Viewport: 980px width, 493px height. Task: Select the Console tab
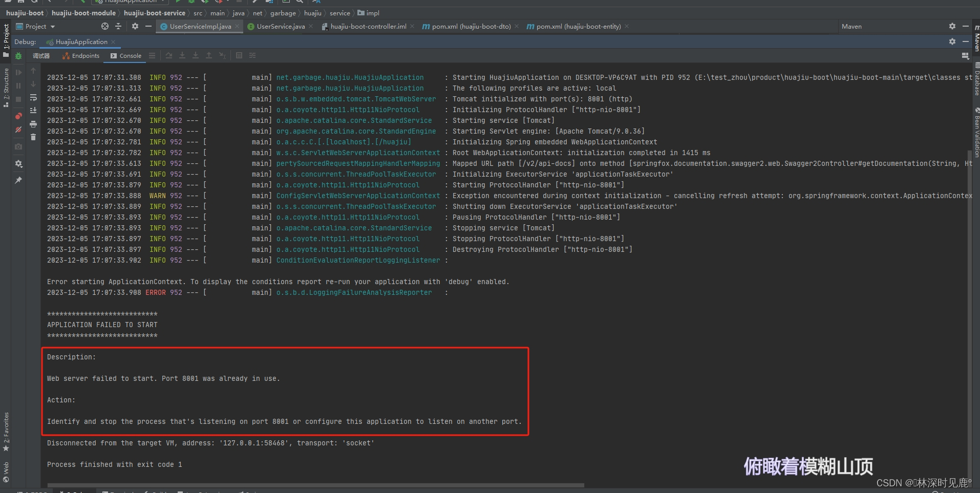click(126, 56)
